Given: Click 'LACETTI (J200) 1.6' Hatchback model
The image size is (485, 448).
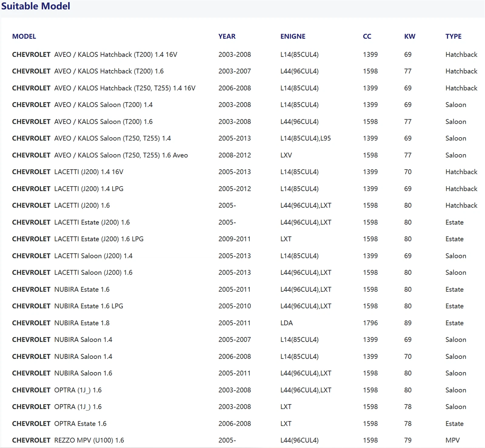Looking at the screenshot, I should tap(82, 205).
